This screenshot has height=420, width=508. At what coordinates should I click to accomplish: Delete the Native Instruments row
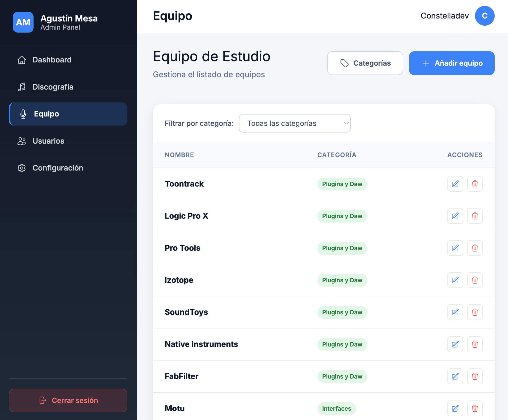pos(475,344)
